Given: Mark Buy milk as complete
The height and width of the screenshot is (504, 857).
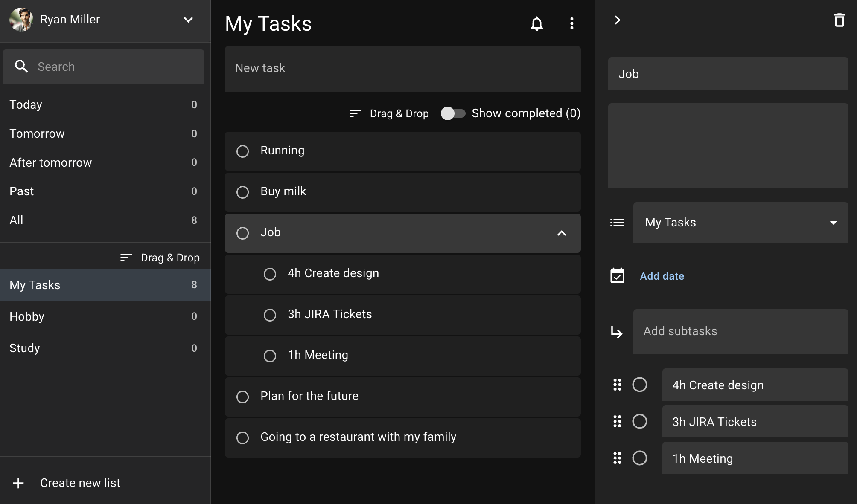Looking at the screenshot, I should click(x=242, y=192).
